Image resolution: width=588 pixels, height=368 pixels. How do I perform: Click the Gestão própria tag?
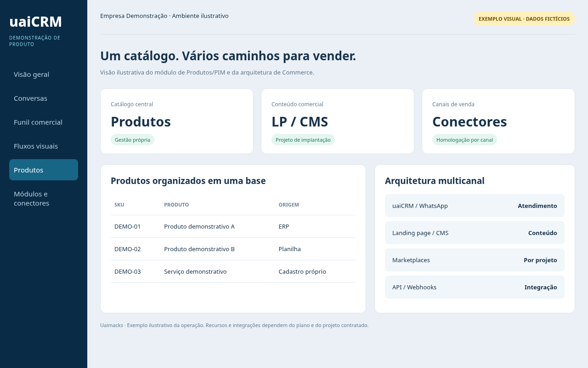(x=132, y=140)
